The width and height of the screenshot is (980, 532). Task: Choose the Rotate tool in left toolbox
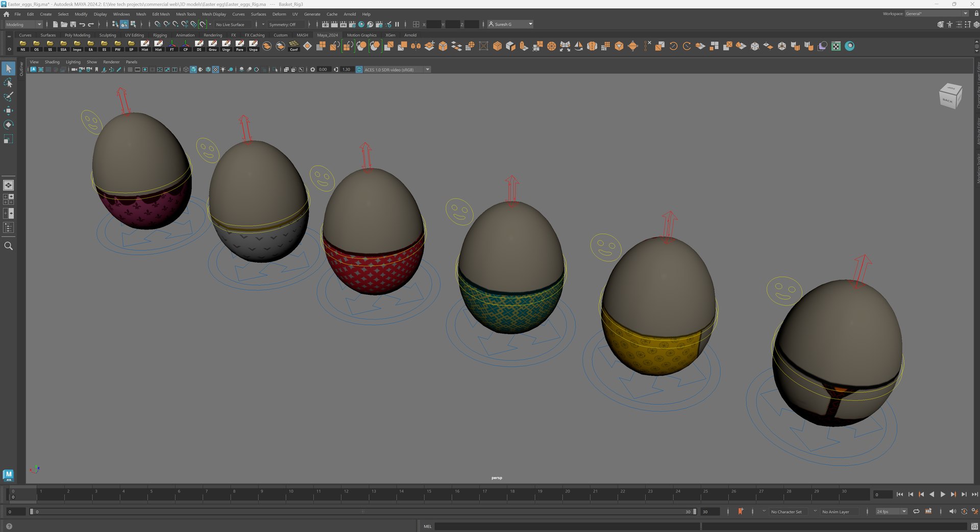(x=8, y=124)
